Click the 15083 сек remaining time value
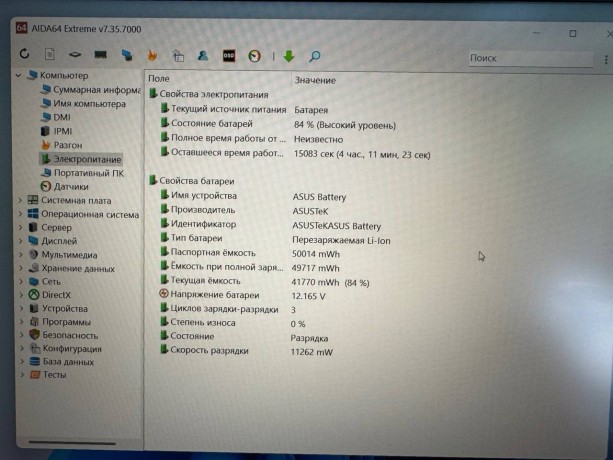The height and width of the screenshot is (460, 613). pyautogui.click(x=362, y=154)
